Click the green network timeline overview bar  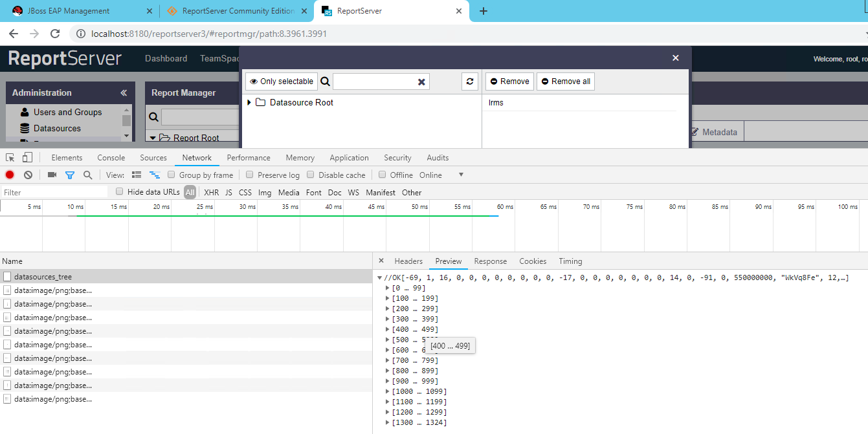(287, 215)
